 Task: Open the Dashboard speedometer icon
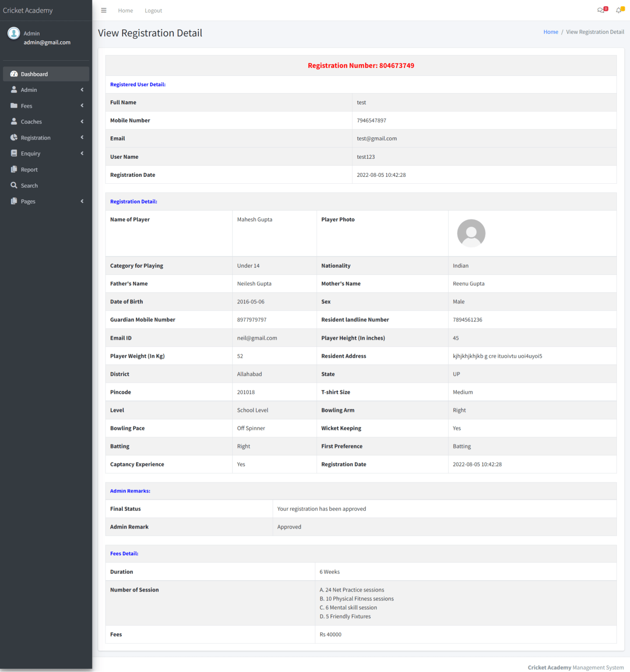14,74
